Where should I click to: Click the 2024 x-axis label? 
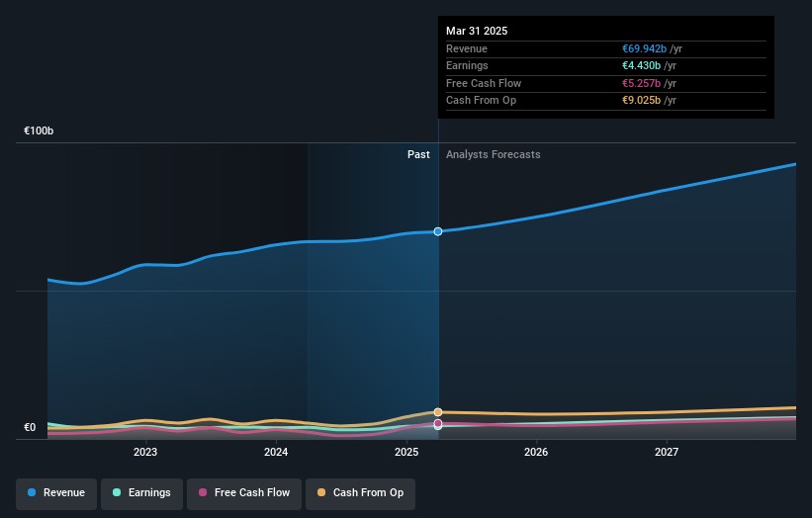tap(276, 453)
